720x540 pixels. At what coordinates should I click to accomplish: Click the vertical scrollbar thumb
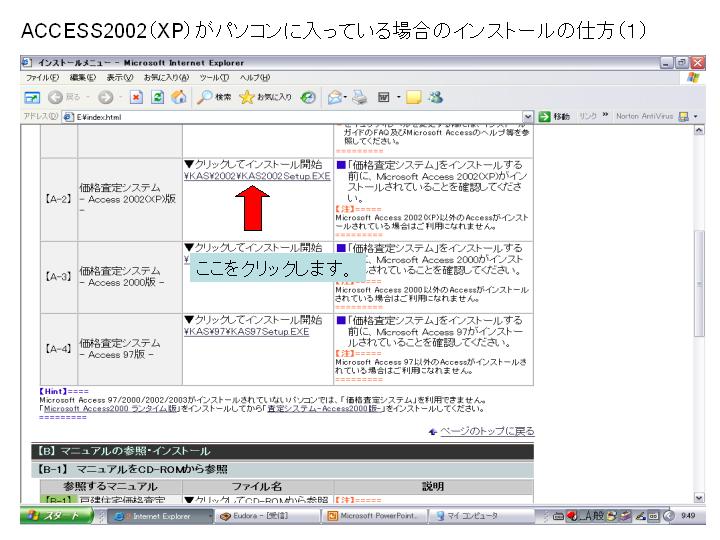pyautogui.click(x=699, y=283)
